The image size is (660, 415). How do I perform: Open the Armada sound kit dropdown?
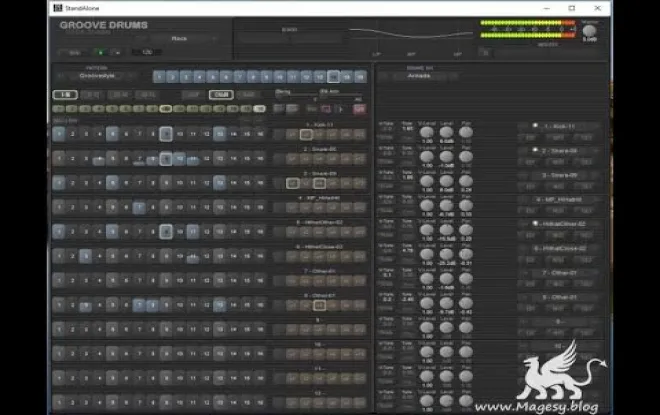(419, 76)
